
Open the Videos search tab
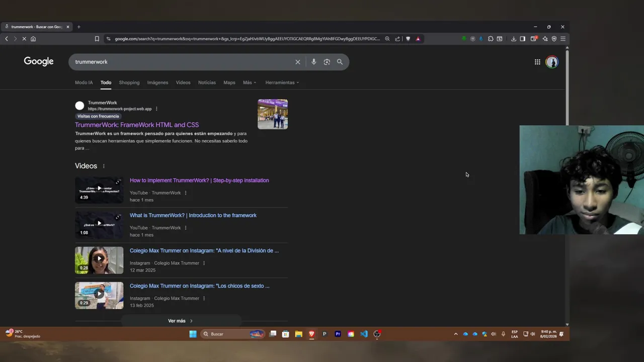(x=183, y=82)
